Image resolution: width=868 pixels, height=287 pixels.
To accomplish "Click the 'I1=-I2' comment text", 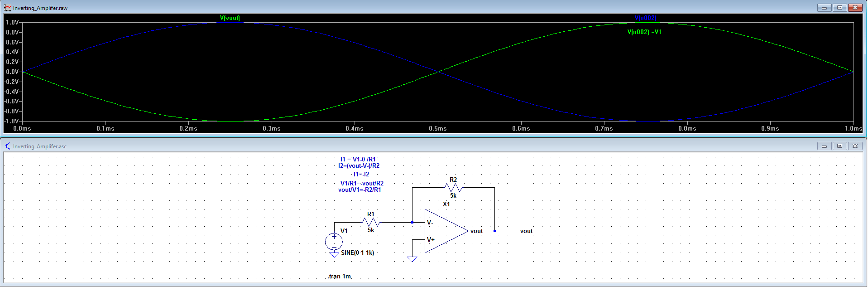I will [x=361, y=174].
